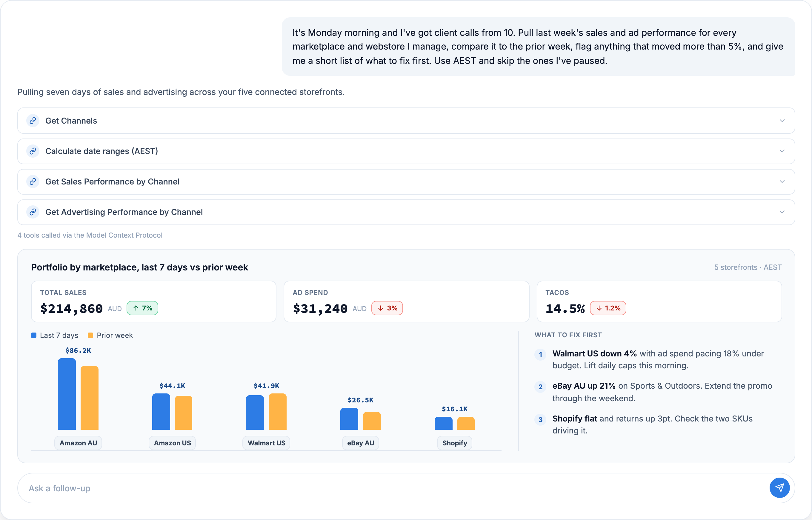Click the $214,860 total sales value
The height and width of the screenshot is (520, 812).
71,308
